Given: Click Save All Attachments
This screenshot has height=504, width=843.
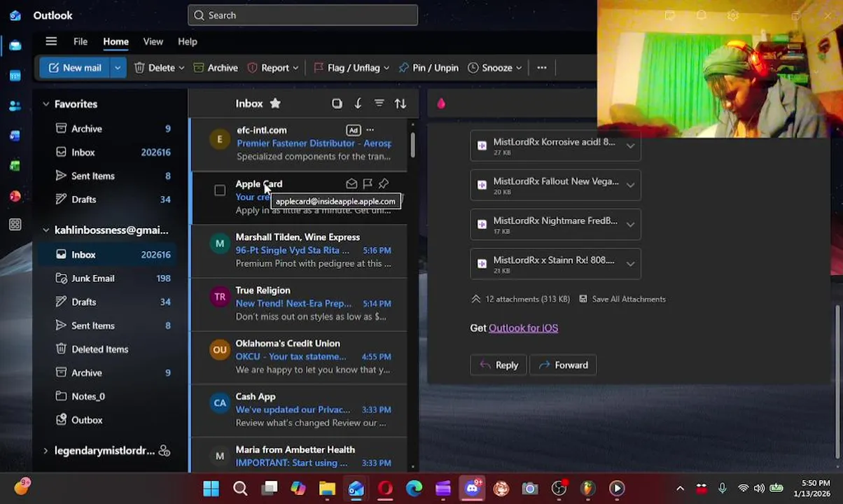Looking at the screenshot, I should click(x=622, y=299).
